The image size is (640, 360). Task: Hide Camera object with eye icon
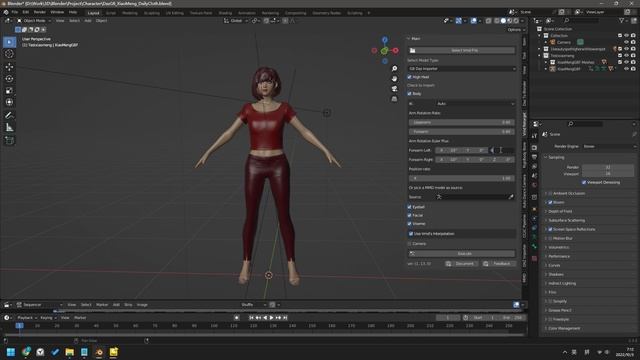coord(627,42)
